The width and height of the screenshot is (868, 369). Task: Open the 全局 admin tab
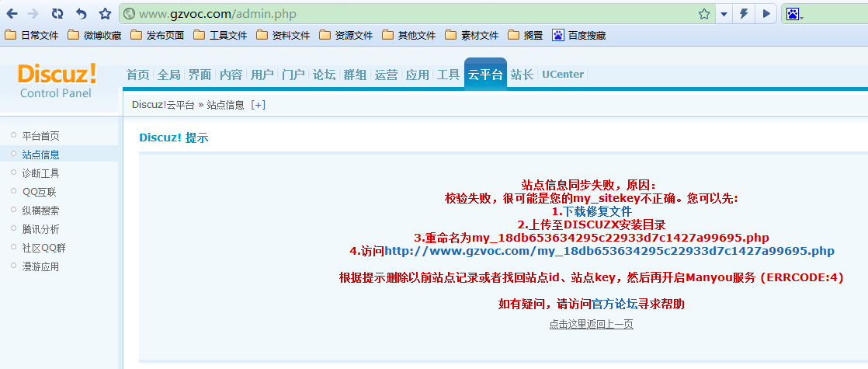tap(168, 75)
